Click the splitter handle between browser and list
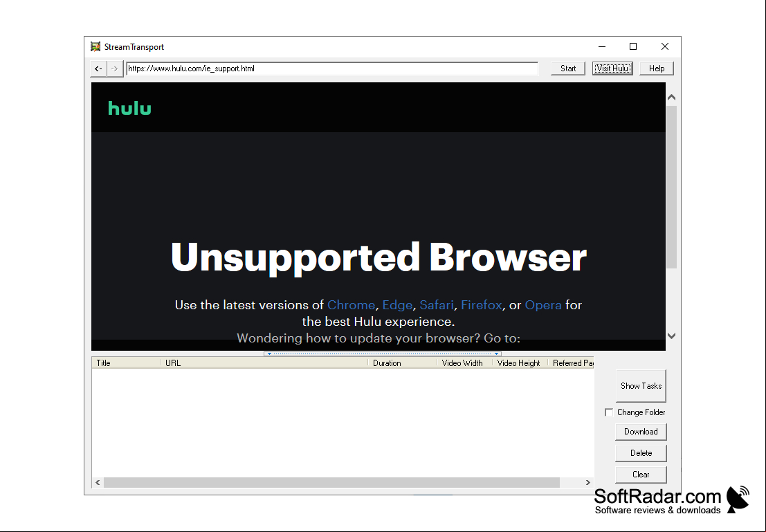Image resolution: width=766 pixels, height=532 pixels. click(383, 354)
